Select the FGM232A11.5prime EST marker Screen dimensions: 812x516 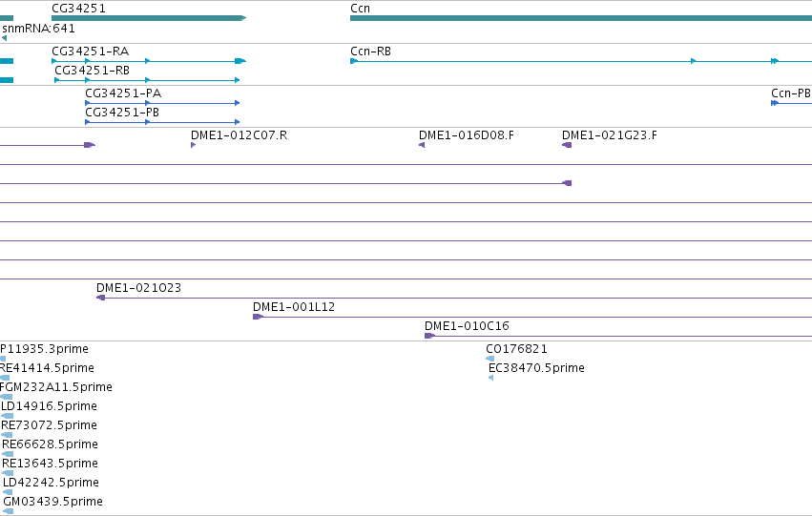[6, 397]
